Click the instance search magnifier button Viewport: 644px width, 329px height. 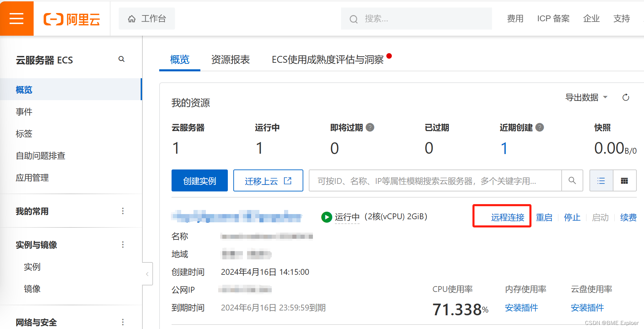(x=572, y=180)
